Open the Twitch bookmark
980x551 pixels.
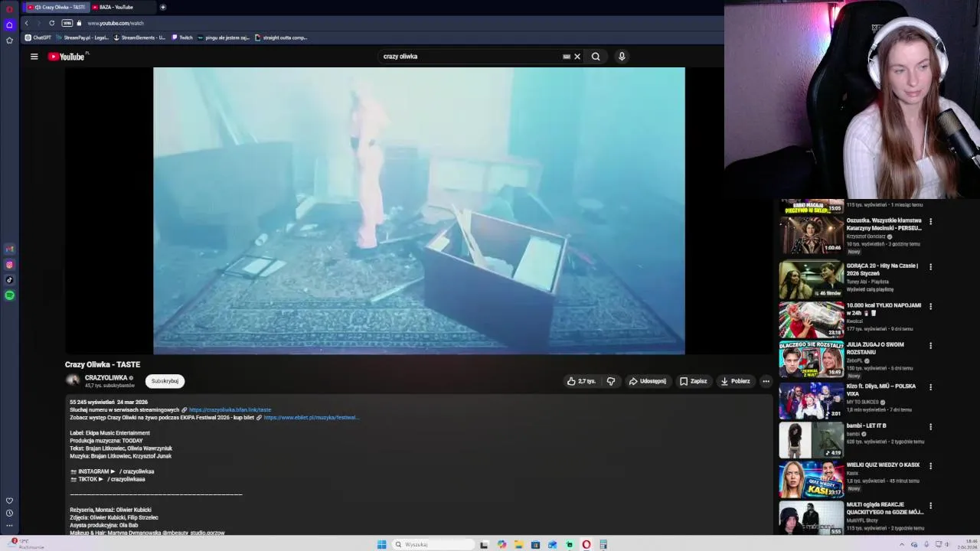[182, 37]
